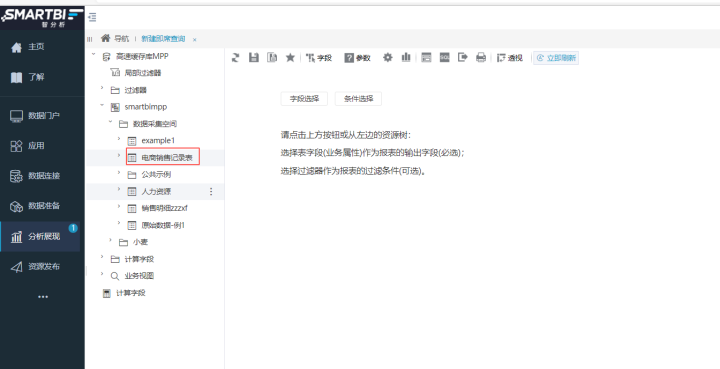
Task: Expand the 销售明细zzzxf table arrow
Action: click(x=118, y=206)
